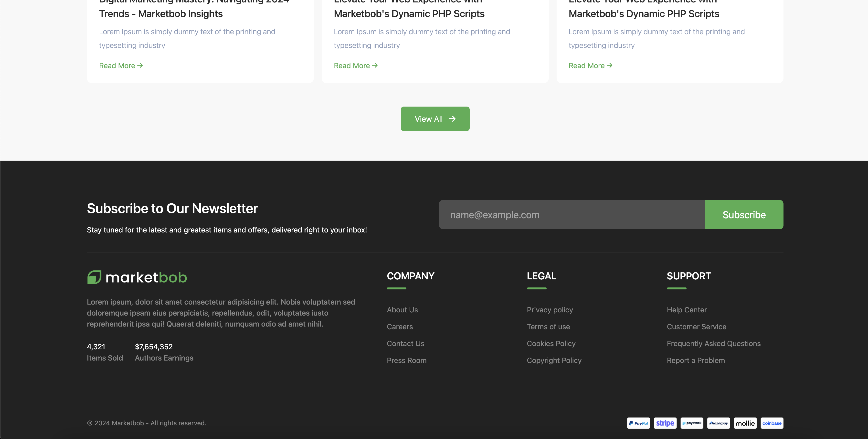Click the Contact Us link under COMPANY
Image resolution: width=868 pixels, height=439 pixels.
[x=405, y=343]
